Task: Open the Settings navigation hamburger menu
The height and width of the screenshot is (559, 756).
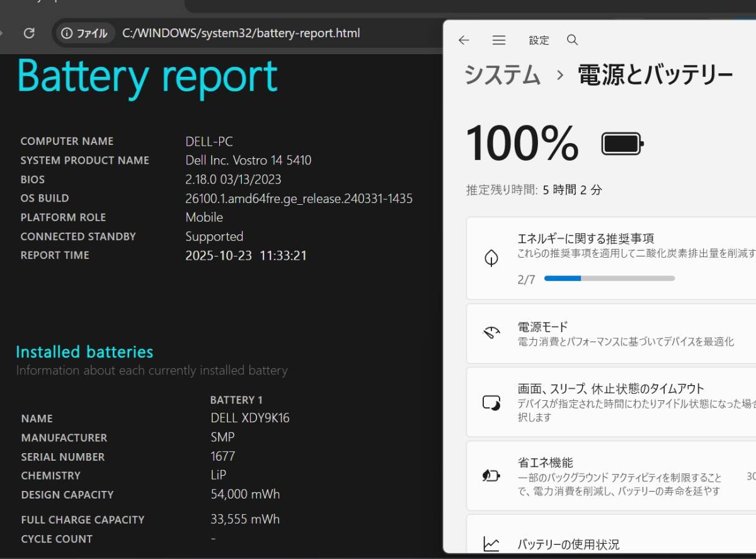Action: [x=499, y=40]
